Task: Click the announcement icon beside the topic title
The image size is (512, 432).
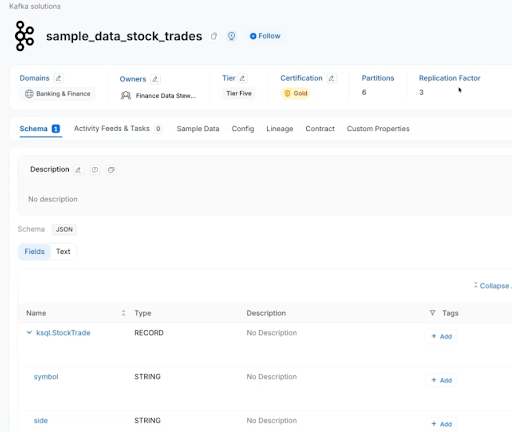Action: coord(231,36)
